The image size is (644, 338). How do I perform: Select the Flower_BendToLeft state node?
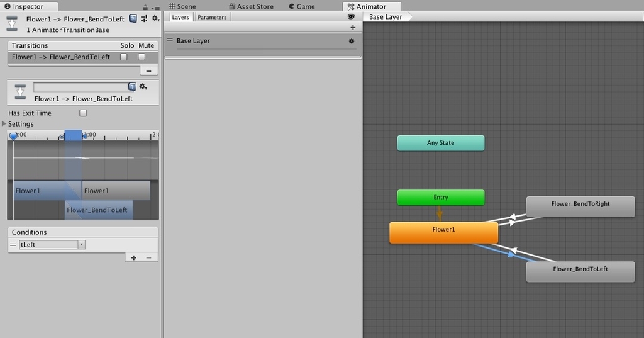tap(580, 272)
